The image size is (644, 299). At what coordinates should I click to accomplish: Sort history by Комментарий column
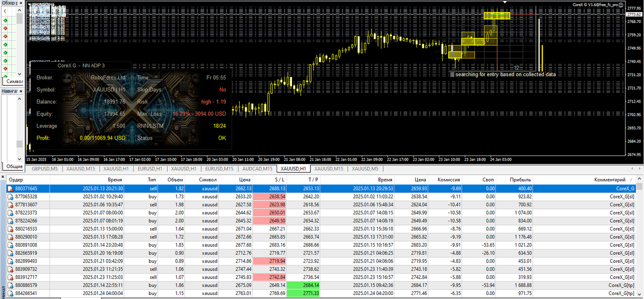[586, 179]
